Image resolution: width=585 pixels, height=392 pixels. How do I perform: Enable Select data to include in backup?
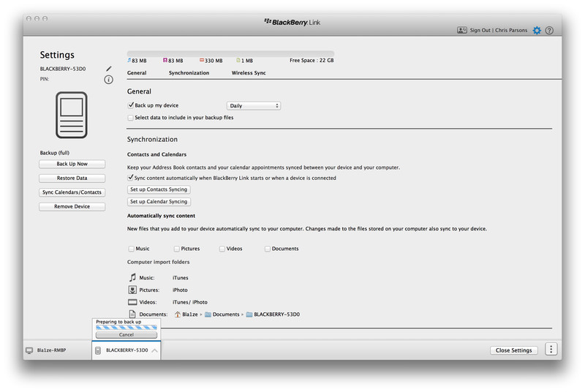click(131, 118)
